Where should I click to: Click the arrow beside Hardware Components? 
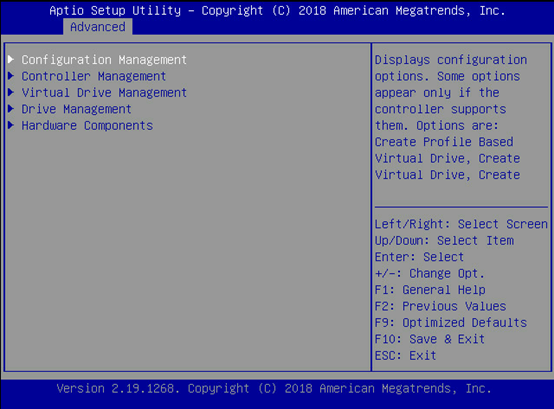(11, 125)
